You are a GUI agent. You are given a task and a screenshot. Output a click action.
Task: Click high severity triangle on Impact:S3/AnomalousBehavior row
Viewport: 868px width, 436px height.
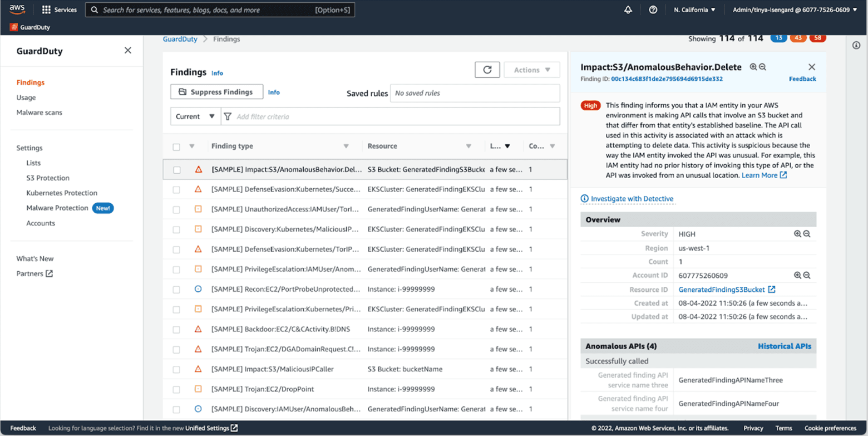pyautogui.click(x=198, y=169)
